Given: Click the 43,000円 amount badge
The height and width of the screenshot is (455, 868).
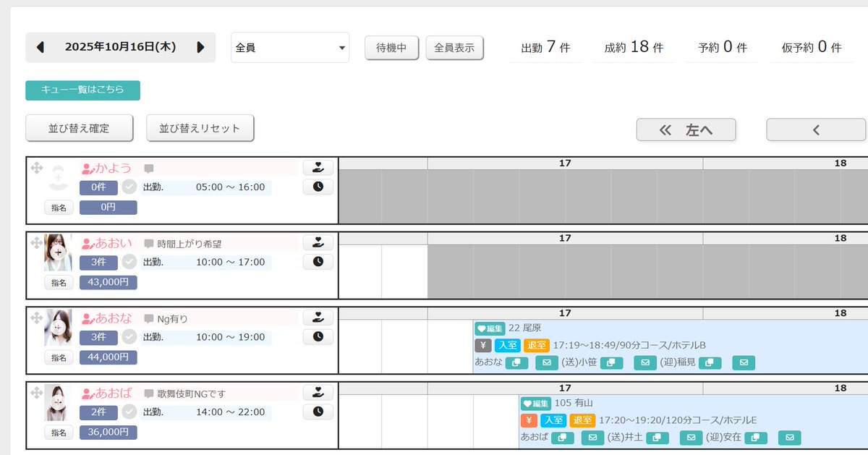Looking at the screenshot, I should tap(109, 283).
